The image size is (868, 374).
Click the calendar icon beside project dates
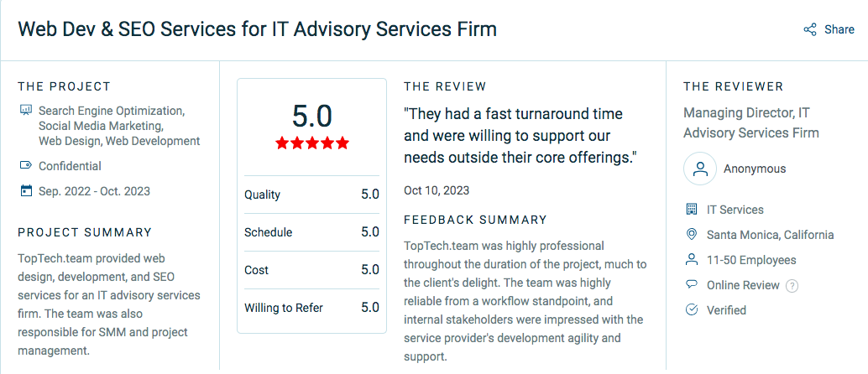pos(25,191)
